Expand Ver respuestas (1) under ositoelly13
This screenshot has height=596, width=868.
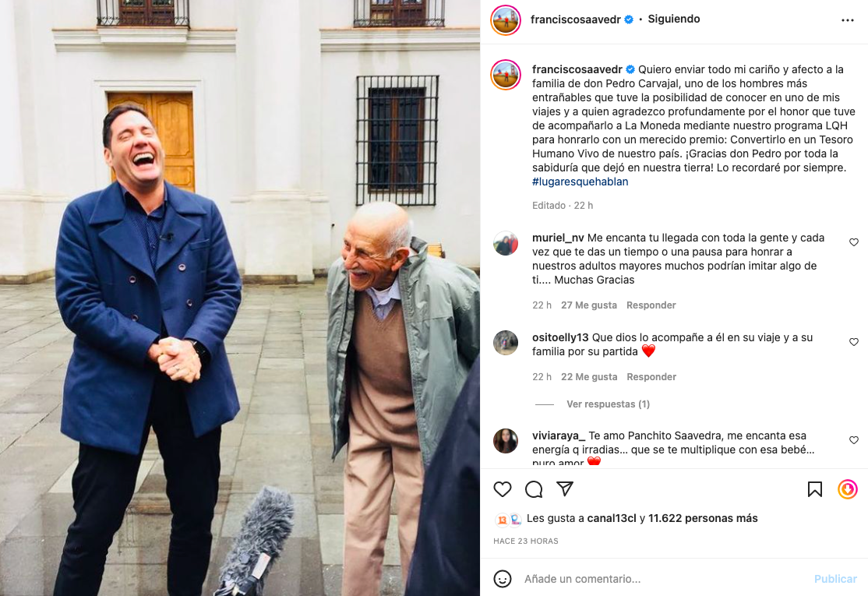tap(608, 404)
